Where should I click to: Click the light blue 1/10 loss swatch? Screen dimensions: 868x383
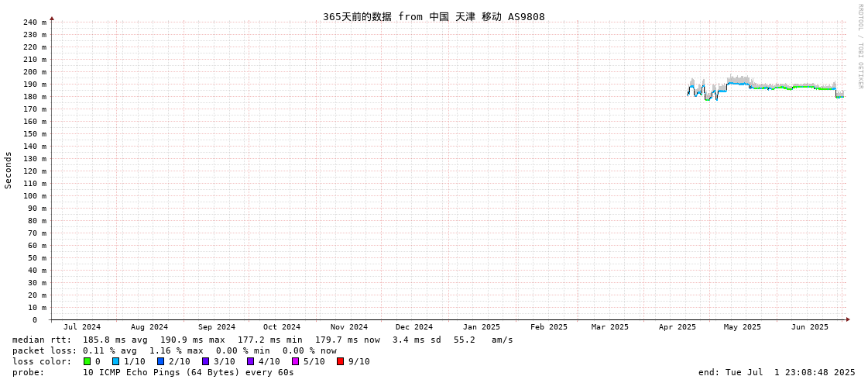[115, 361]
